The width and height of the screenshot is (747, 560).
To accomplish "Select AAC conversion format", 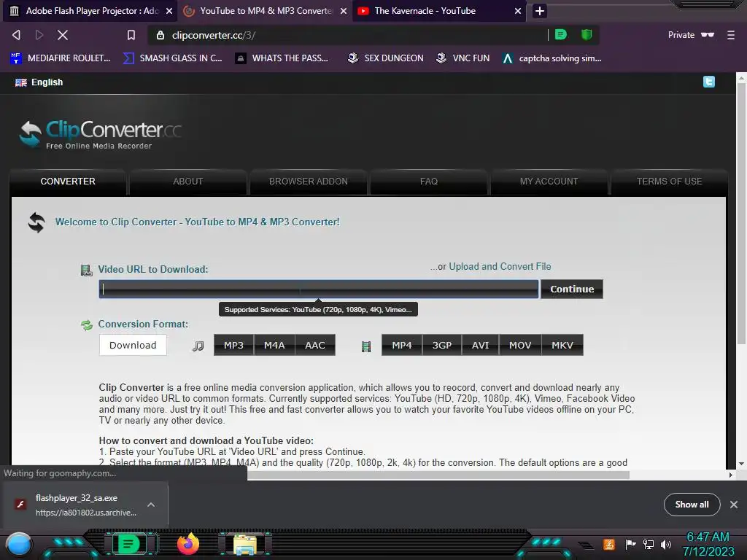I will [x=315, y=345].
